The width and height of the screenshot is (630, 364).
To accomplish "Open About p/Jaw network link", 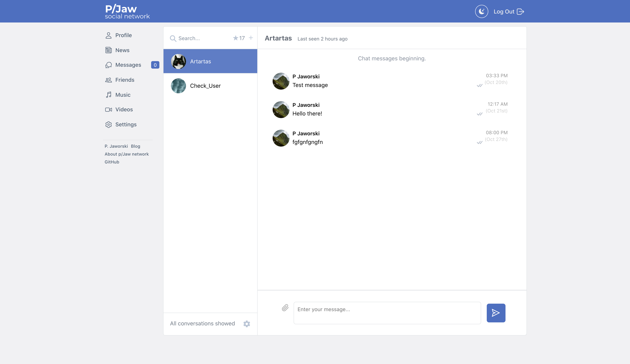I will coord(127,154).
